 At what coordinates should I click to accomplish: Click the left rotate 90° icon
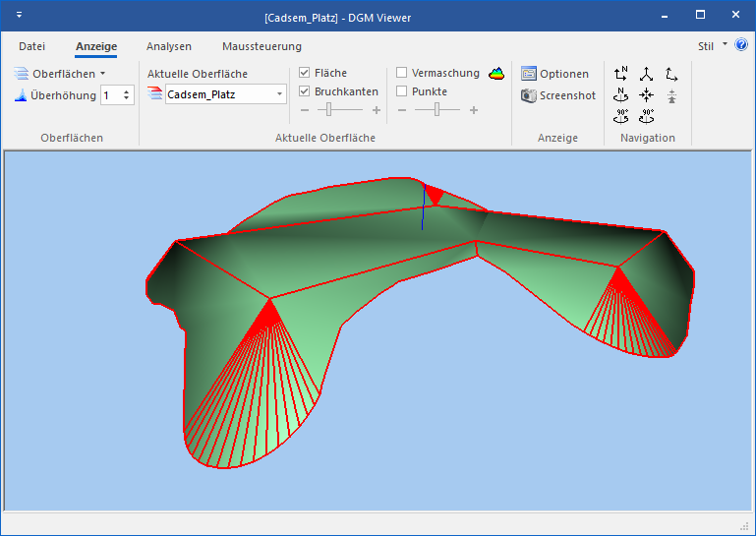point(621,115)
